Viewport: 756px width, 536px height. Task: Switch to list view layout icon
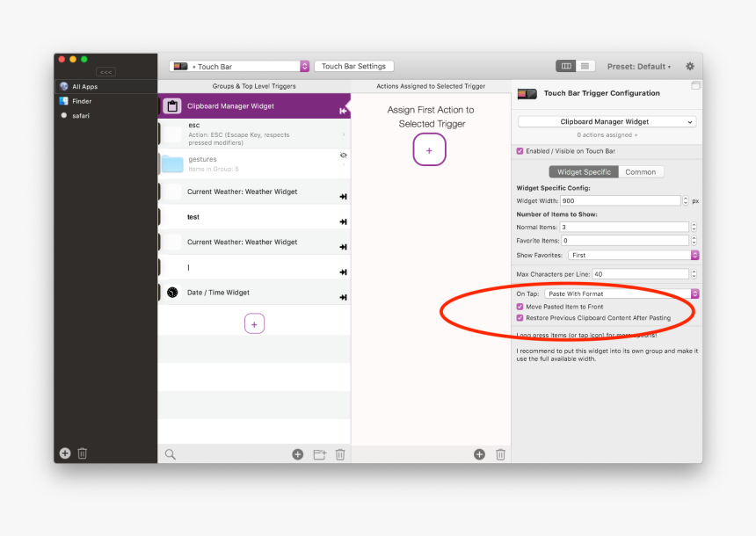tap(586, 66)
